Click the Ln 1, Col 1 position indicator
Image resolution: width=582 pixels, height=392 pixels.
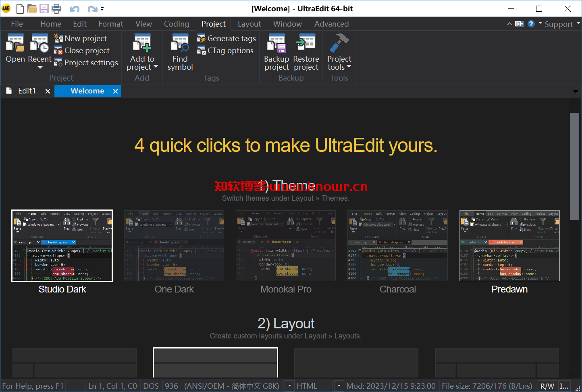click(x=112, y=386)
